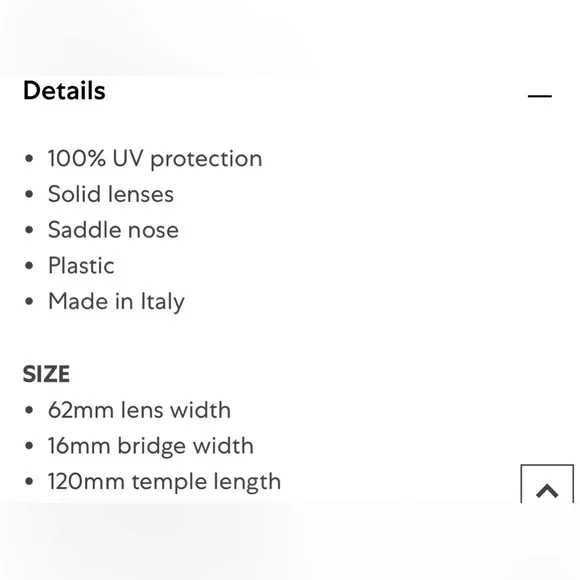The width and height of the screenshot is (580, 580).
Task: Click the 16mm bridge width entry
Action: pyautogui.click(x=151, y=446)
